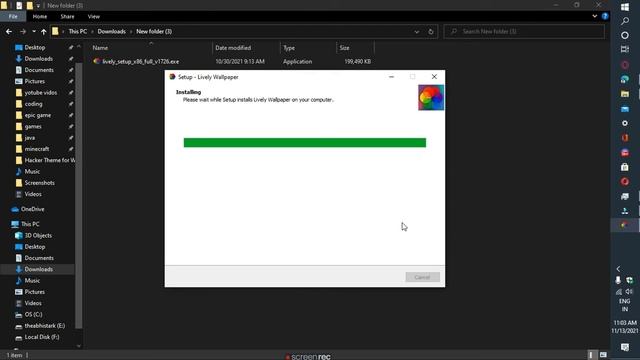Switch ENG IN input language indicator
This screenshot has height=360, width=640.
coord(624,305)
